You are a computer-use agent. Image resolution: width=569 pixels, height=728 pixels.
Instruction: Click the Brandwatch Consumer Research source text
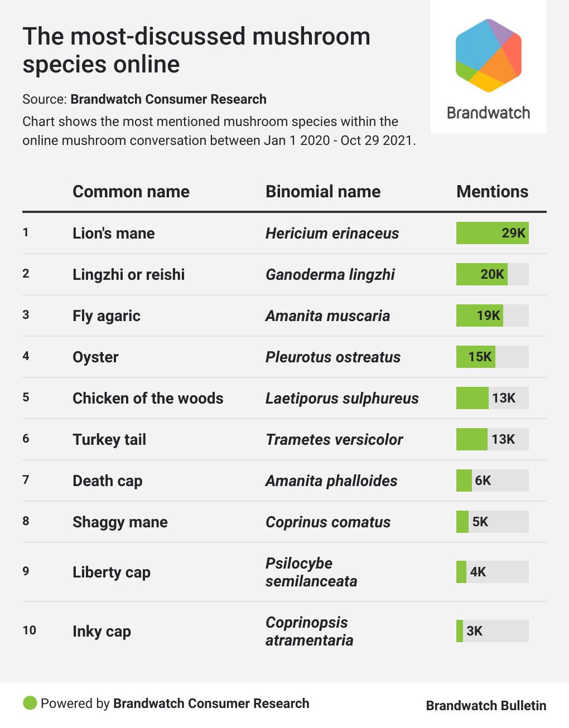tap(168, 99)
